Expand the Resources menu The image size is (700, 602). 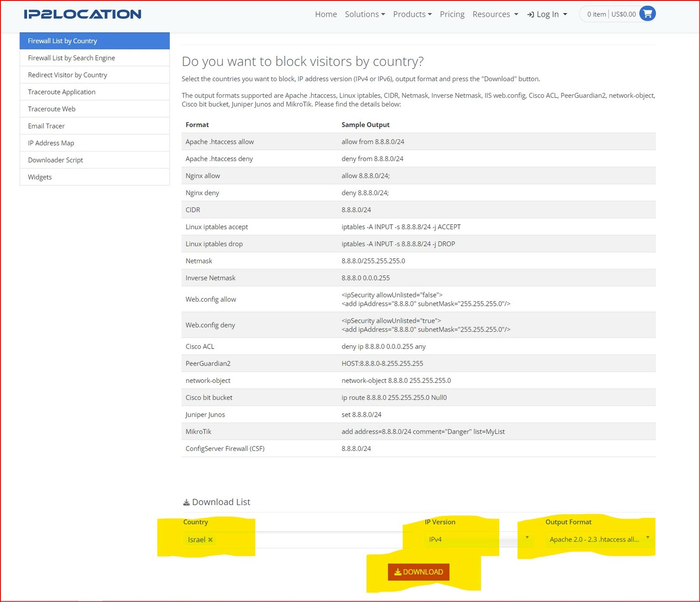pos(495,14)
